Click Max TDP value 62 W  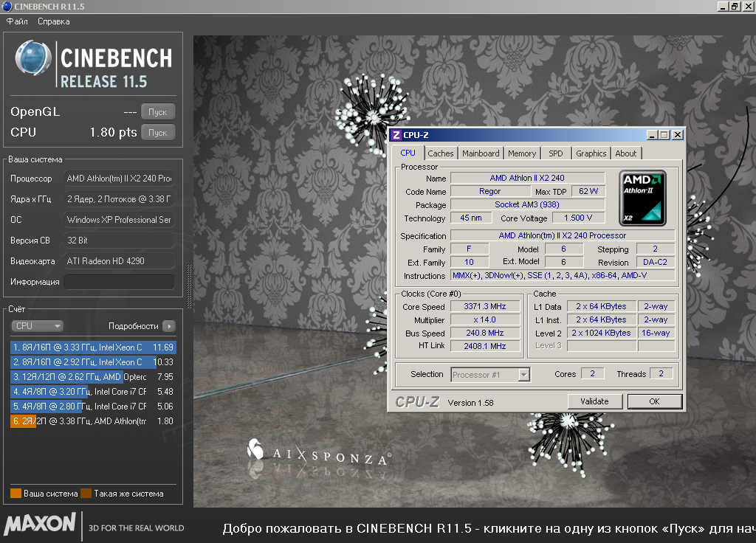click(588, 191)
